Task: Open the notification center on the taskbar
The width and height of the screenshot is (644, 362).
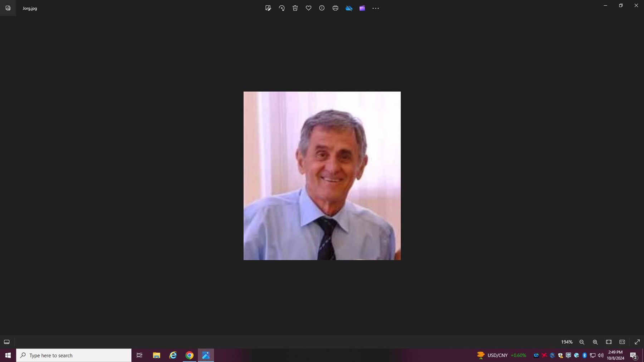Action: 633,356
